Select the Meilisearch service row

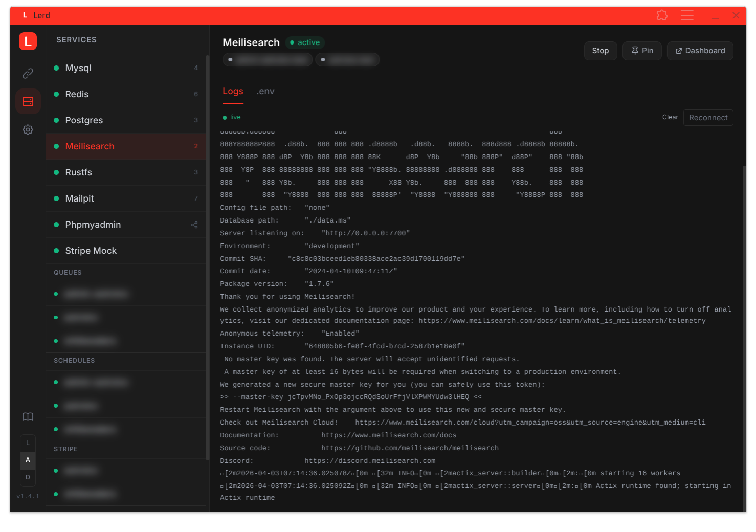(126, 146)
